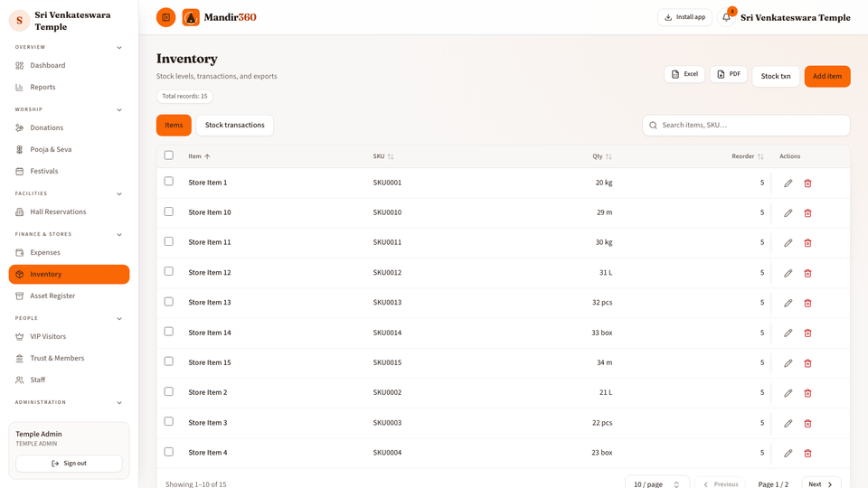Check the box for Store Item 14
Screen dimensions: 868x488
(x=169, y=332)
